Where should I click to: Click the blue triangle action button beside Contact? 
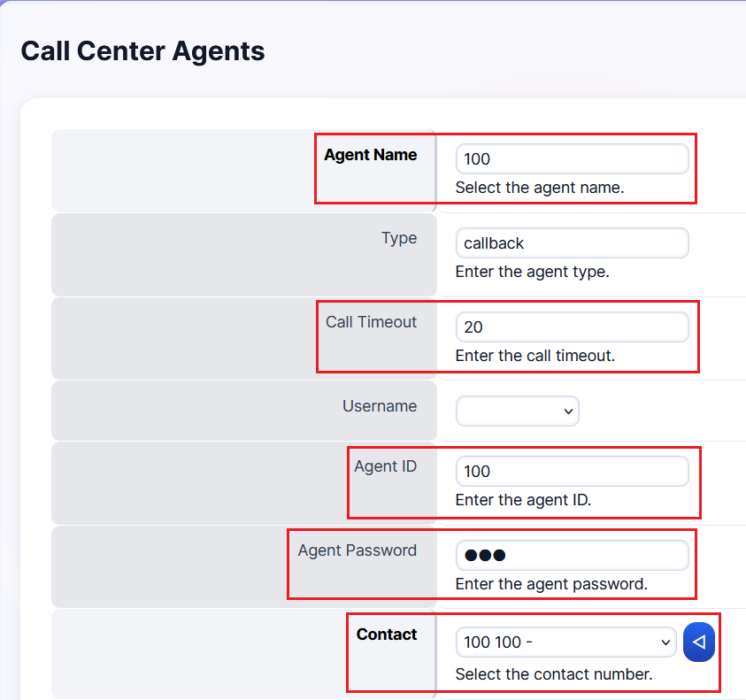tap(699, 642)
